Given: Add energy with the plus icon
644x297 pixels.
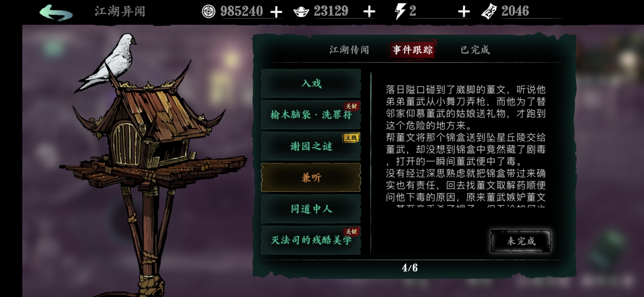Looking at the screenshot, I should (x=464, y=12).
